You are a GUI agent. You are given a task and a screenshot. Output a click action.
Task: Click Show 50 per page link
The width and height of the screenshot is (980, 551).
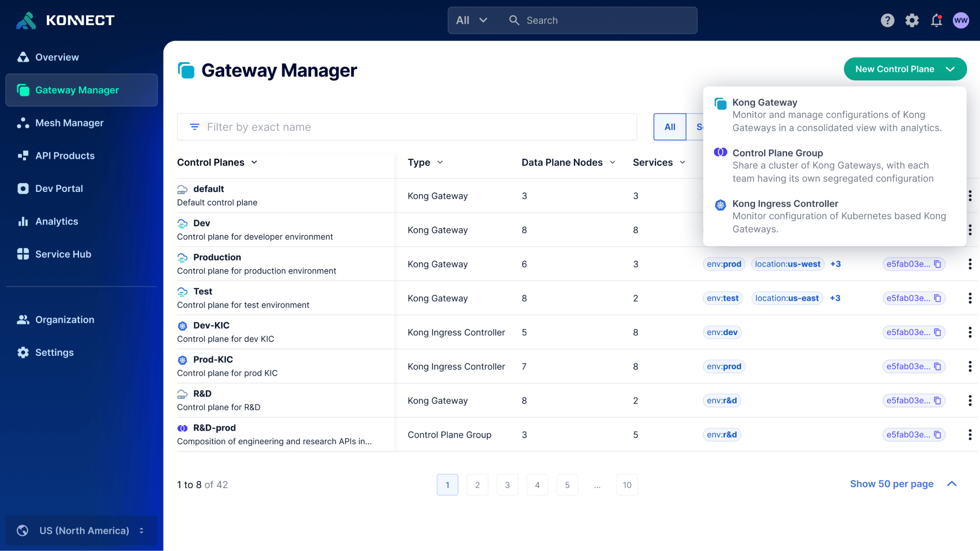(892, 484)
